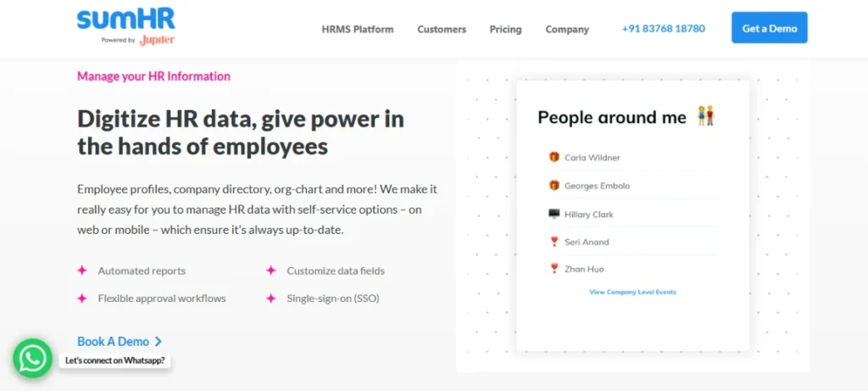
Task: Click gift icon beside Carla Wildner
Action: (x=554, y=158)
